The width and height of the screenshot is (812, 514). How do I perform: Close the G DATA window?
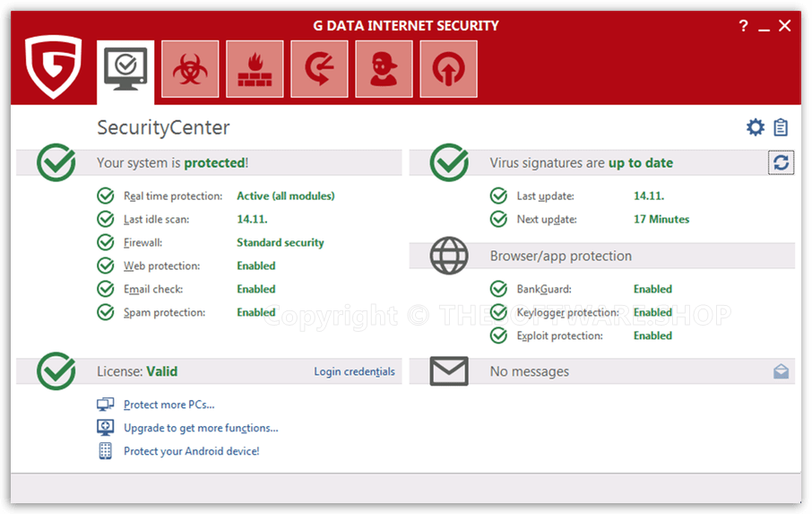[x=784, y=25]
